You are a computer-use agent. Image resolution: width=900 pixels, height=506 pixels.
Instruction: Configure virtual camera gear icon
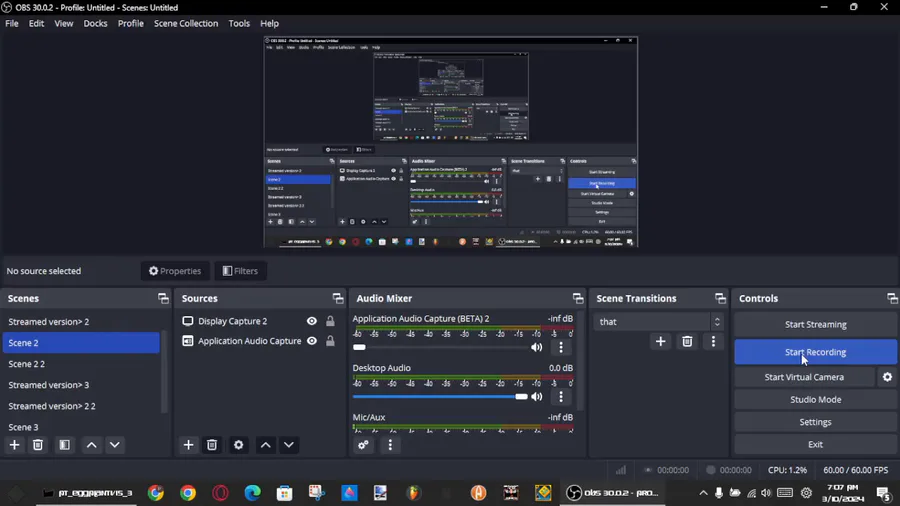(x=887, y=377)
